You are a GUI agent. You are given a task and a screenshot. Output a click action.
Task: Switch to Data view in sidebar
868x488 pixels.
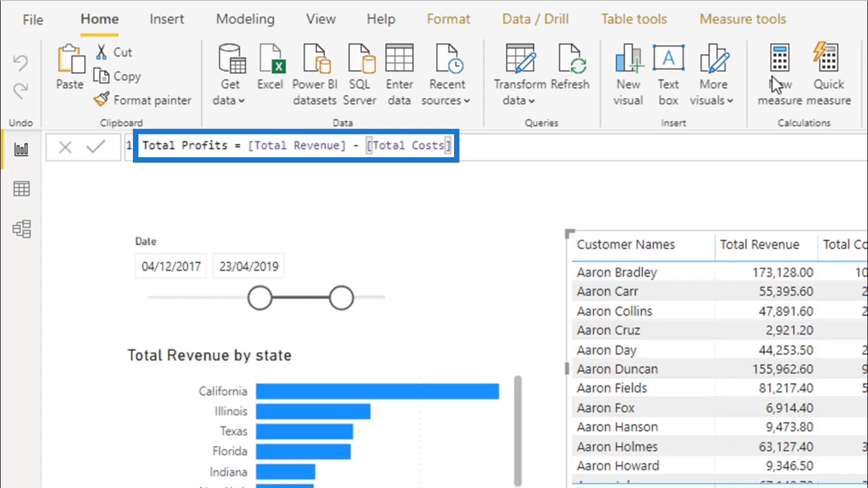pyautogui.click(x=21, y=189)
